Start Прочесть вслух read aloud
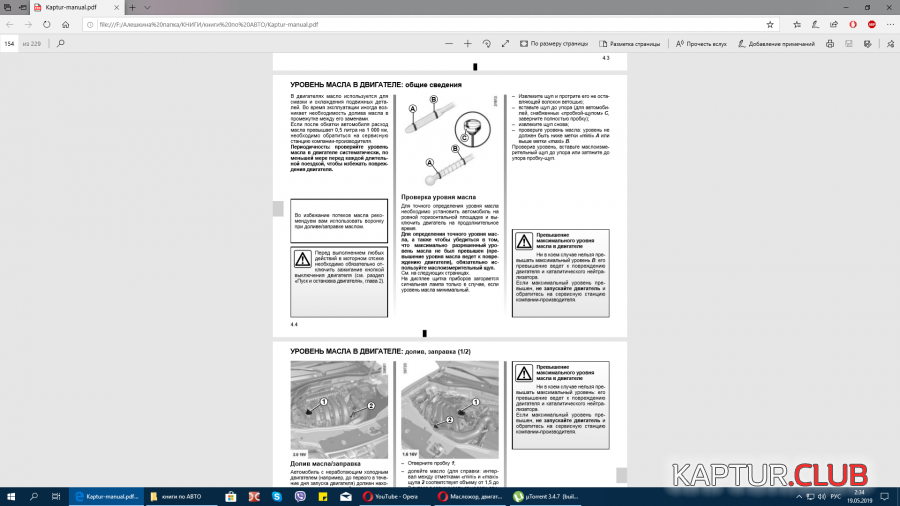Image resolution: width=900 pixels, height=506 pixels. pyautogui.click(x=701, y=44)
